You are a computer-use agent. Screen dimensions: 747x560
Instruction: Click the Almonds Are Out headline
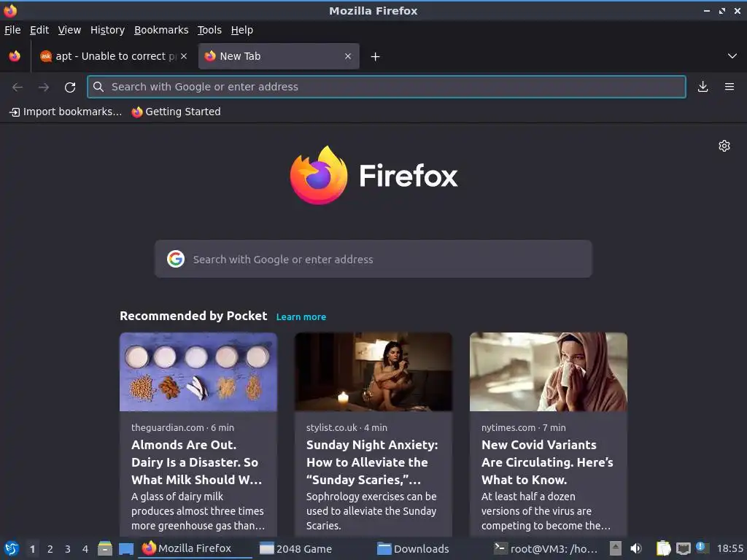(197, 462)
